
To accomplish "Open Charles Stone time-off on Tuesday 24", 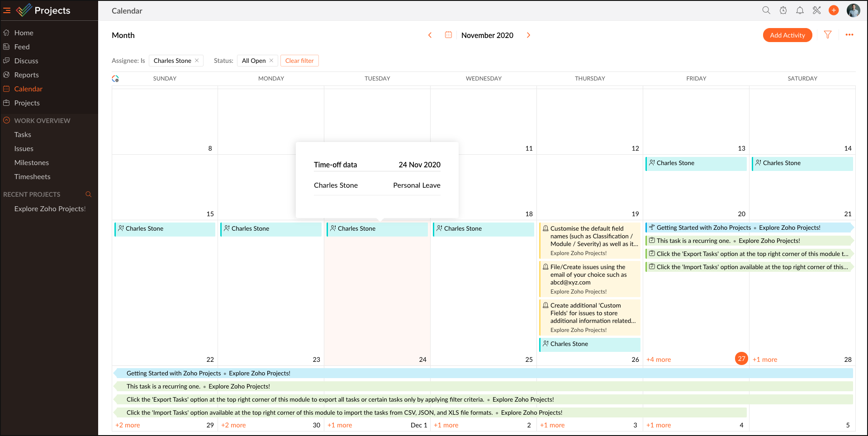I will point(377,229).
